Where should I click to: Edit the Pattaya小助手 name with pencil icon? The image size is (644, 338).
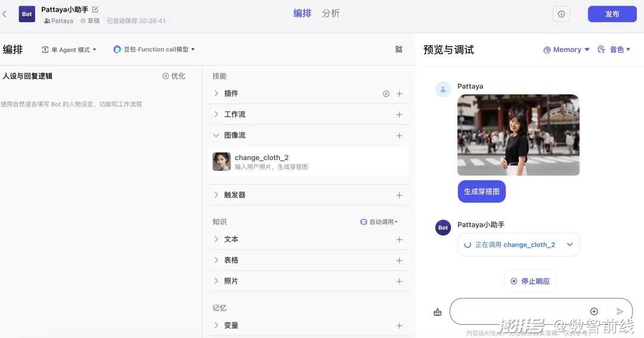(95, 10)
